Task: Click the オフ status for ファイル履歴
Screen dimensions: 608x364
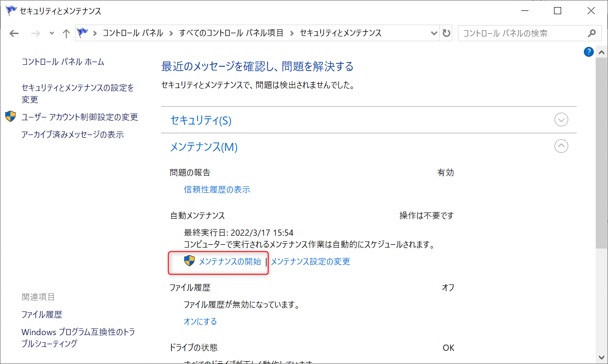Action: point(448,287)
